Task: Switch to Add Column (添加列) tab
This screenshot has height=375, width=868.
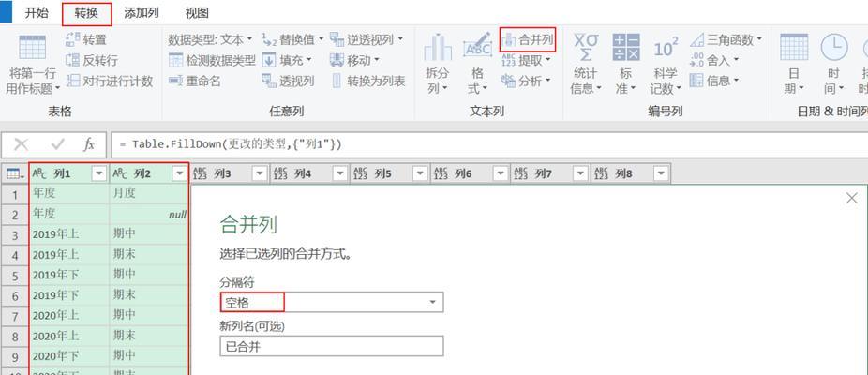Action: pyautogui.click(x=142, y=13)
